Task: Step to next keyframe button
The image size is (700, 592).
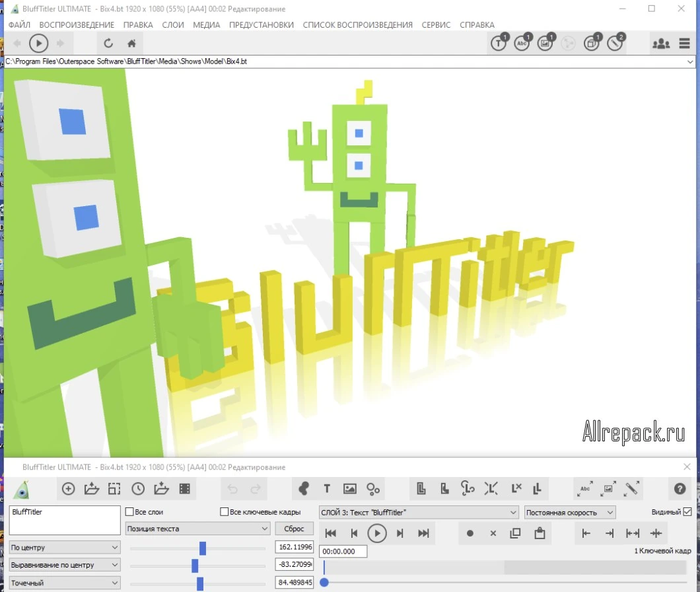Action: tap(400, 533)
